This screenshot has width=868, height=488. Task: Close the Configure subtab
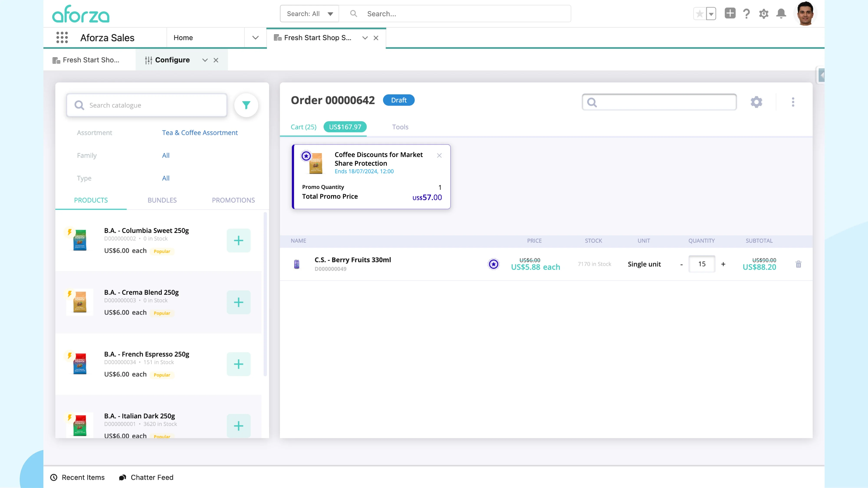pos(216,60)
